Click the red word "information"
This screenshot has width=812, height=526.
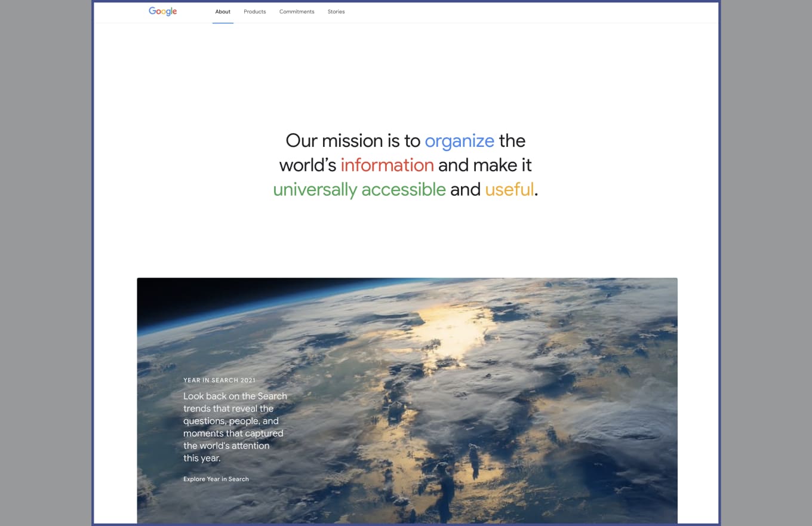(387, 165)
